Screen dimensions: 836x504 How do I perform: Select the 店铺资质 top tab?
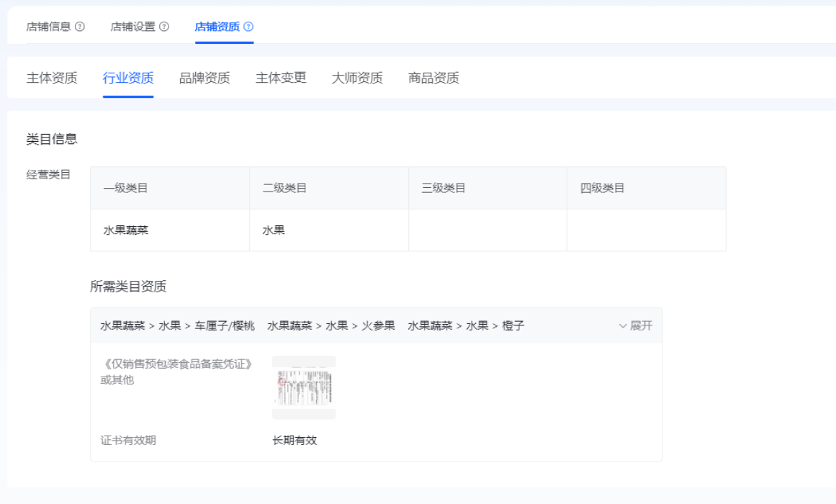click(x=217, y=27)
